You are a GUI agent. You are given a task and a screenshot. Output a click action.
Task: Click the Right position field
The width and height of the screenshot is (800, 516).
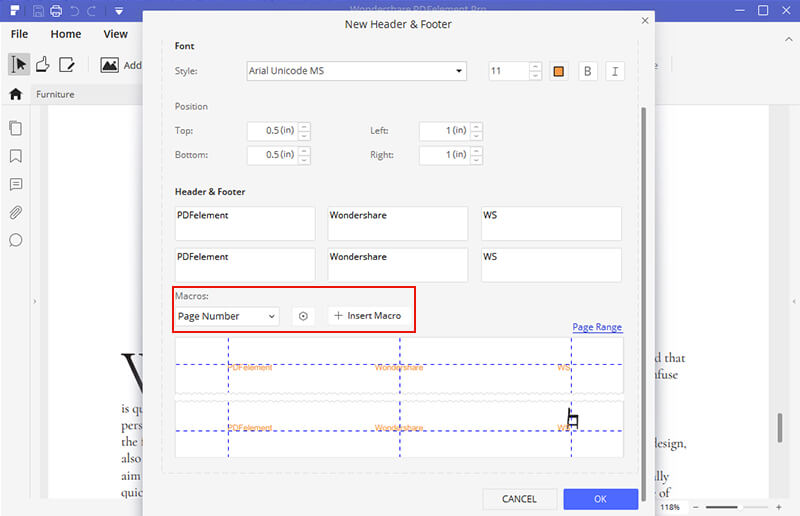pyautogui.click(x=444, y=155)
